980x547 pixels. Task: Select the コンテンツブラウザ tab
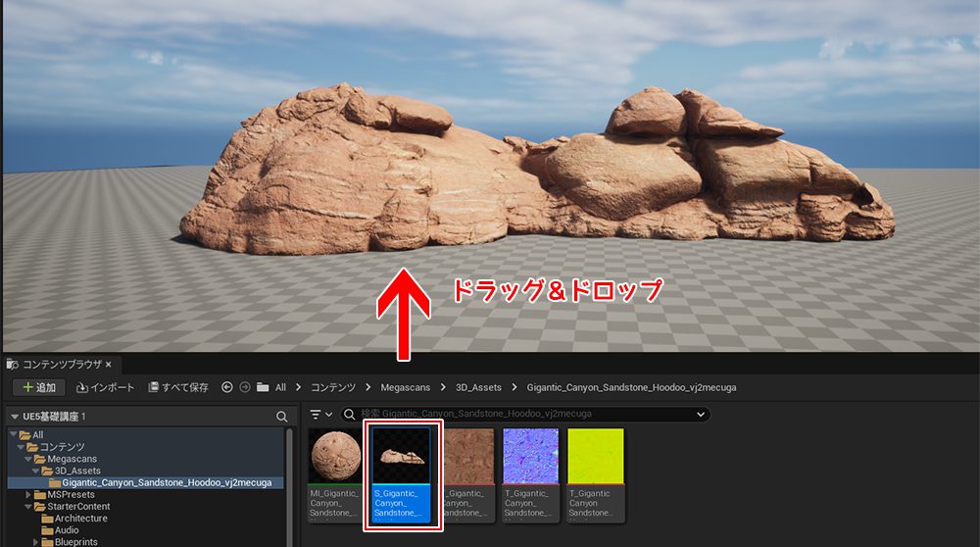61,365
